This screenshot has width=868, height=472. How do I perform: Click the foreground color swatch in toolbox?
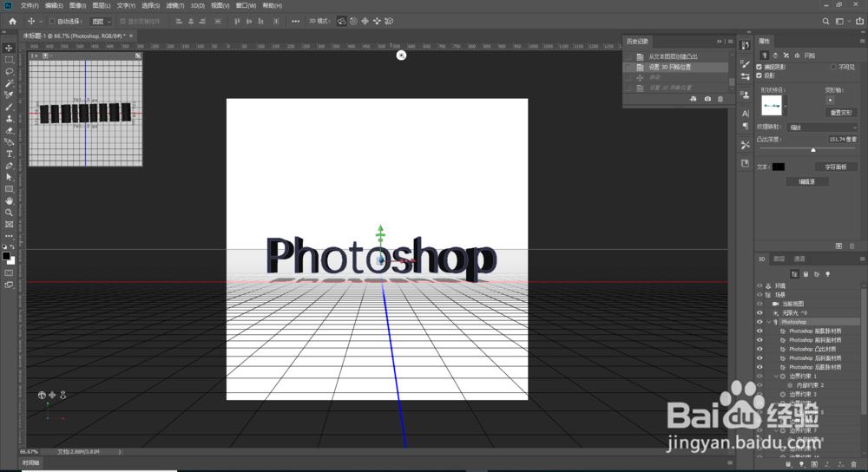(6, 256)
